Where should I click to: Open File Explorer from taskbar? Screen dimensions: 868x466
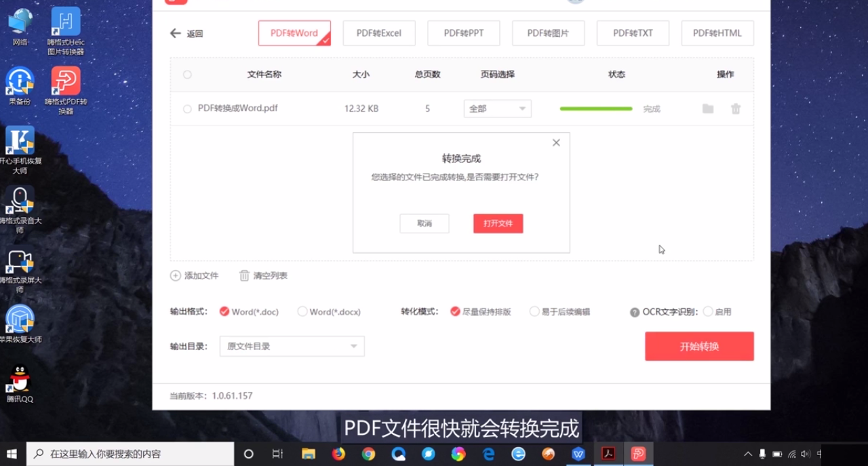tap(309, 454)
